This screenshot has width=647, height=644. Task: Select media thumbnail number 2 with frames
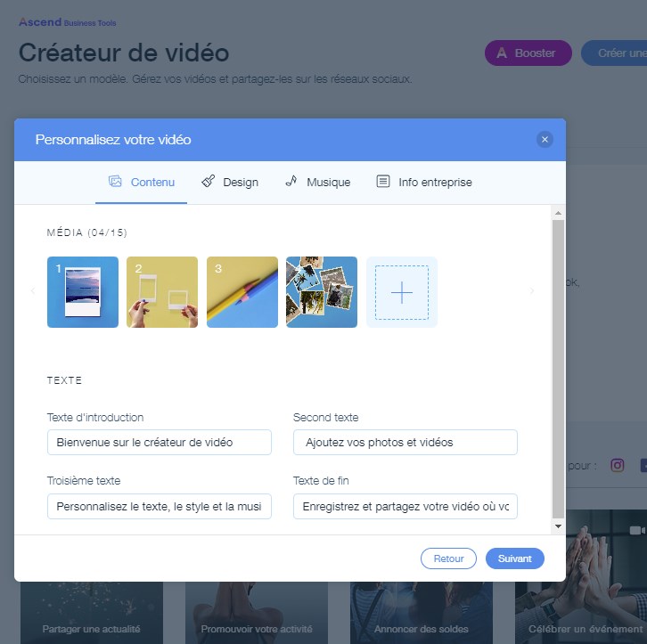(x=162, y=292)
